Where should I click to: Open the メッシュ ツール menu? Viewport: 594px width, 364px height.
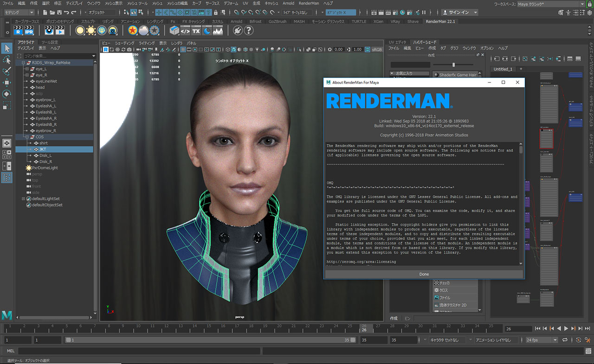[137, 3]
